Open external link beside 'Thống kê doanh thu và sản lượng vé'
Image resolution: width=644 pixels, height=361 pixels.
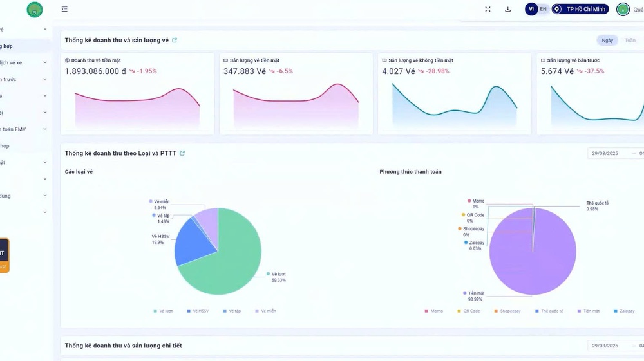point(175,40)
